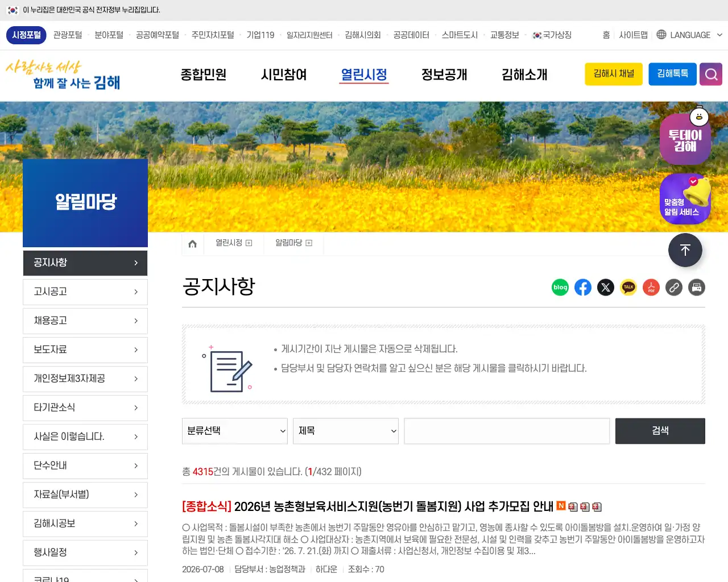Print the page icon

[x=697, y=288]
